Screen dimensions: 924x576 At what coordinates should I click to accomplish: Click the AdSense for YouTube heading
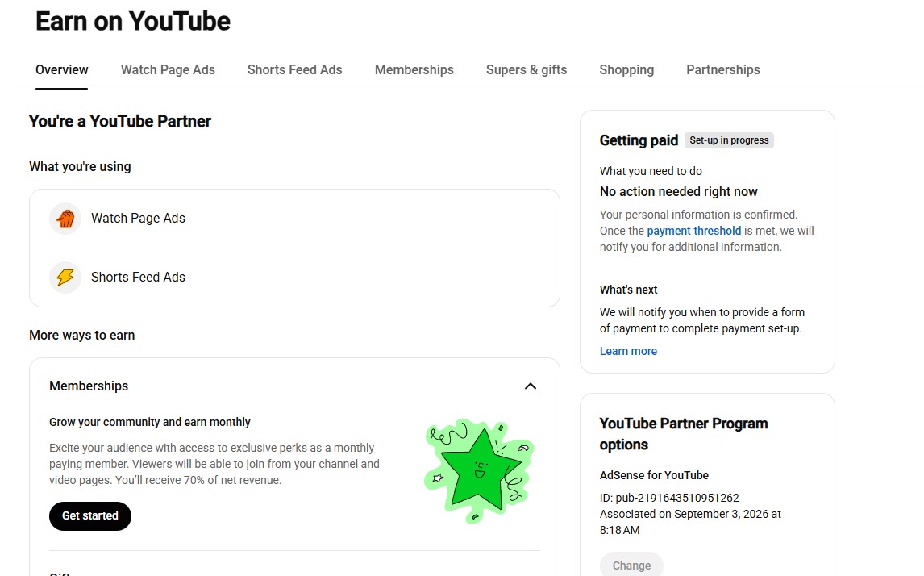coord(654,475)
